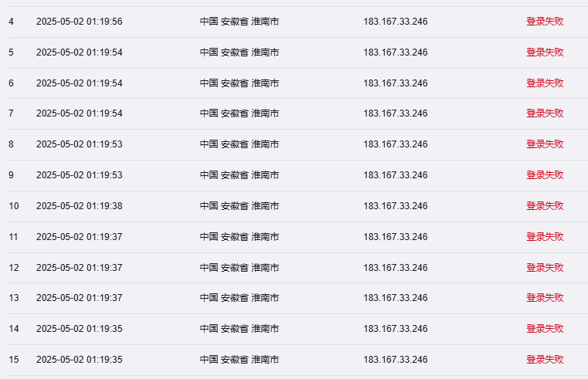
Task: Select the timestamp 2025-05-02 01:19:56
Action: click(x=80, y=22)
